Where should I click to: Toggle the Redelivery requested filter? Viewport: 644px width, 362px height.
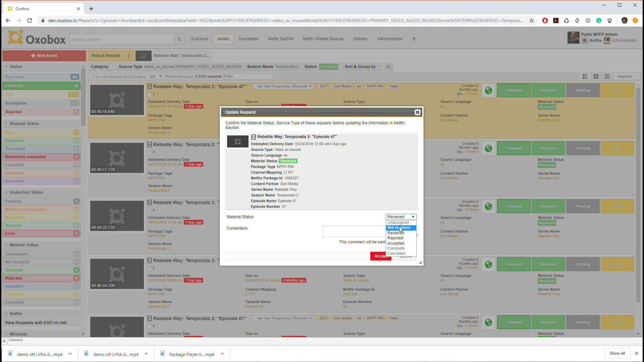[41, 157]
